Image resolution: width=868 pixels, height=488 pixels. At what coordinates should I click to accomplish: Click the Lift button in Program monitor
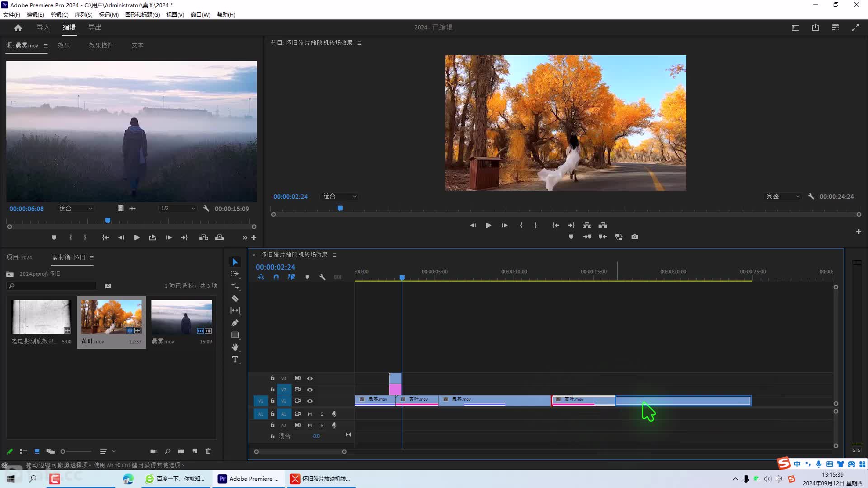coord(587,225)
